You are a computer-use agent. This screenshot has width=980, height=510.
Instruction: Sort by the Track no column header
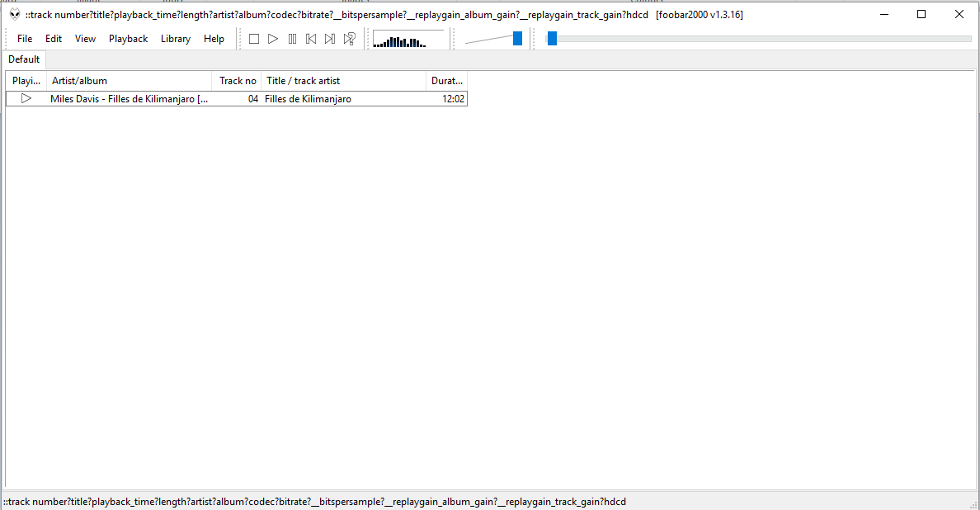(237, 81)
